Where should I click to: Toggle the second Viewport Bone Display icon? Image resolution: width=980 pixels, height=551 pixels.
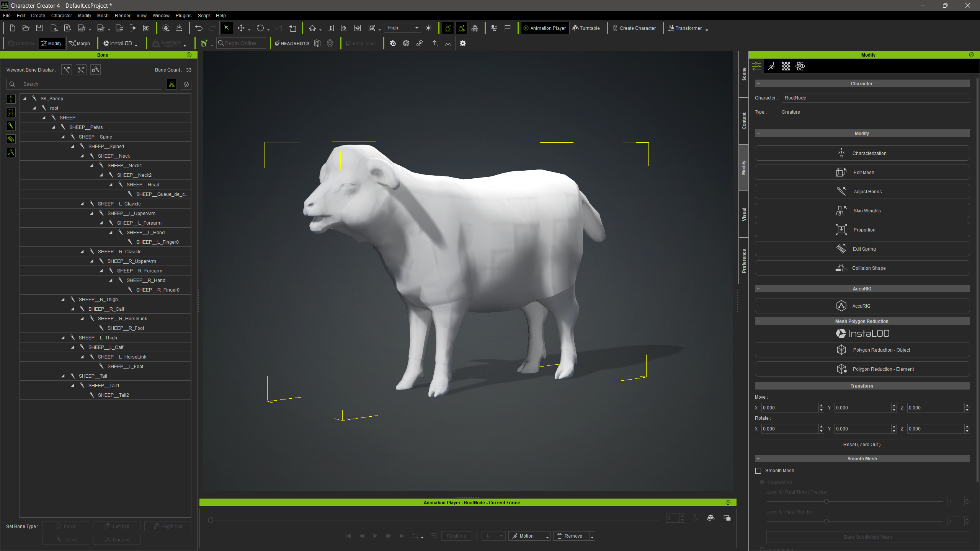[81, 70]
